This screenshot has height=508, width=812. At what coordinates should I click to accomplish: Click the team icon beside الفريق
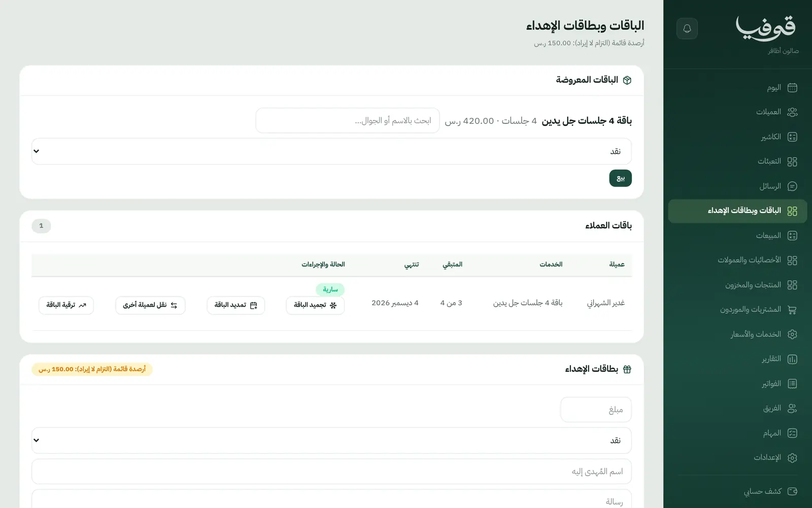point(792,408)
